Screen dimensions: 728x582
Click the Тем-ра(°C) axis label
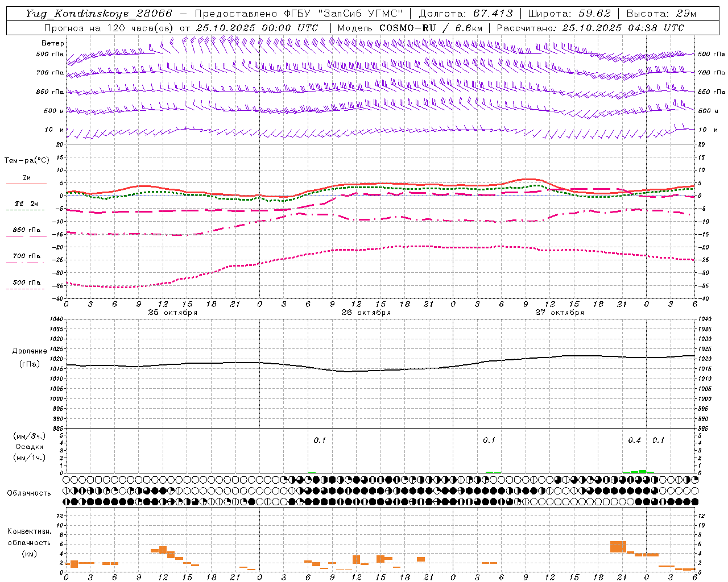(27, 160)
